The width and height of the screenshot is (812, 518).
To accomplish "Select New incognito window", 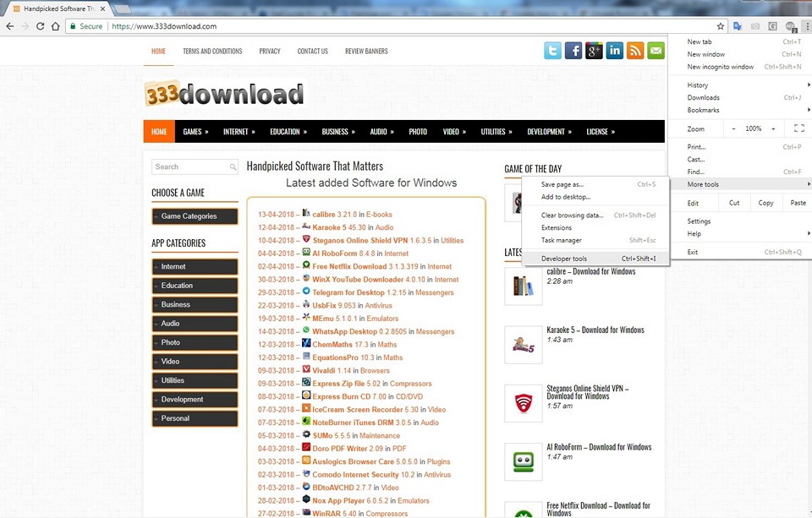I will click(740, 67).
